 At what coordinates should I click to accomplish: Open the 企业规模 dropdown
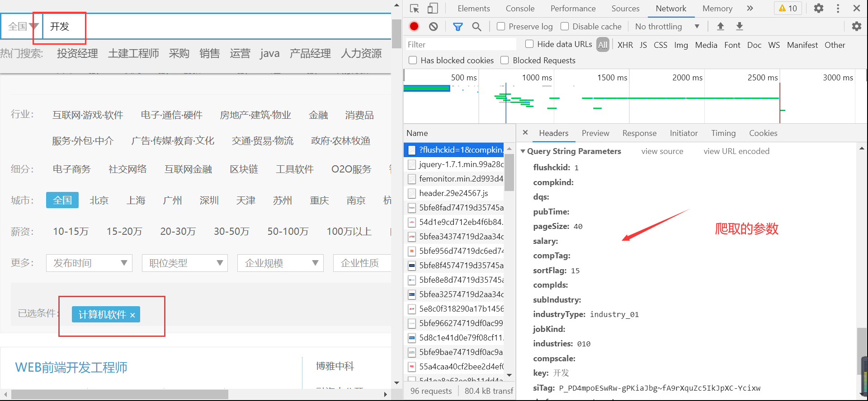coord(280,263)
